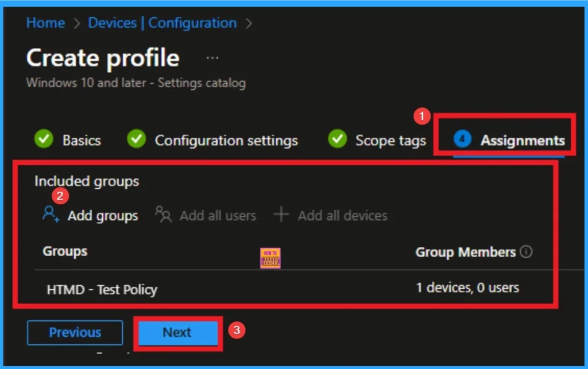Navigate to Home via breadcrumb

(45, 23)
